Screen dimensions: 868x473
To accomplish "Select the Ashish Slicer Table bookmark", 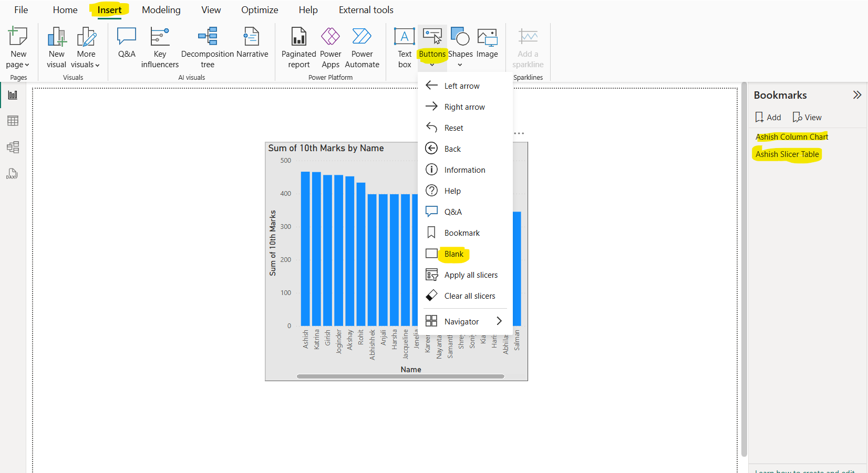I will coord(787,154).
